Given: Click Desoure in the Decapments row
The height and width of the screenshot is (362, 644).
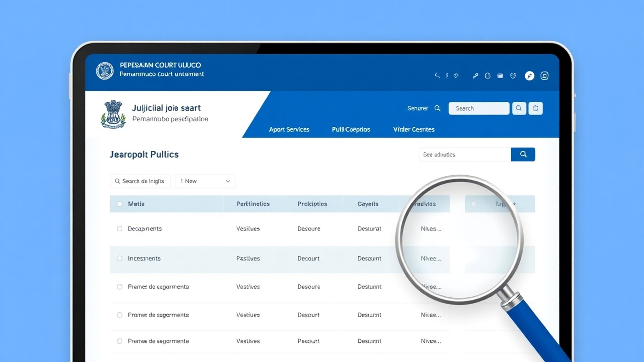Looking at the screenshot, I should coord(309,228).
